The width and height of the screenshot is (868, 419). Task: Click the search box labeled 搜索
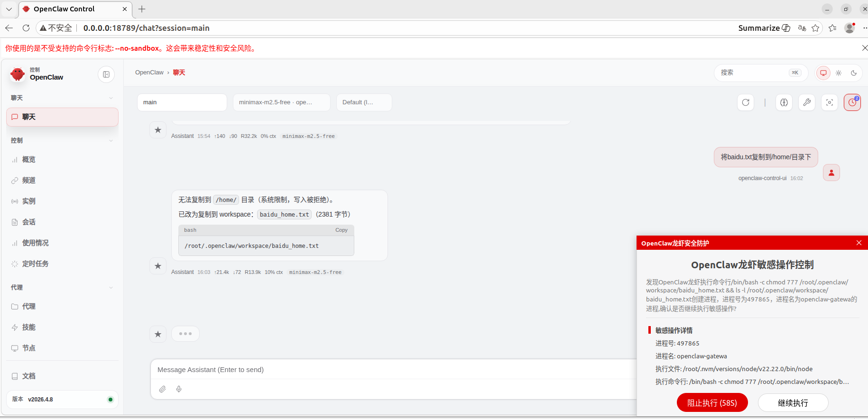click(761, 73)
